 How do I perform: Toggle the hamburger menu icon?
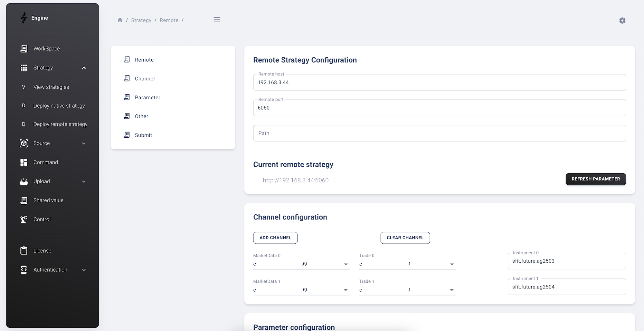pos(217,19)
